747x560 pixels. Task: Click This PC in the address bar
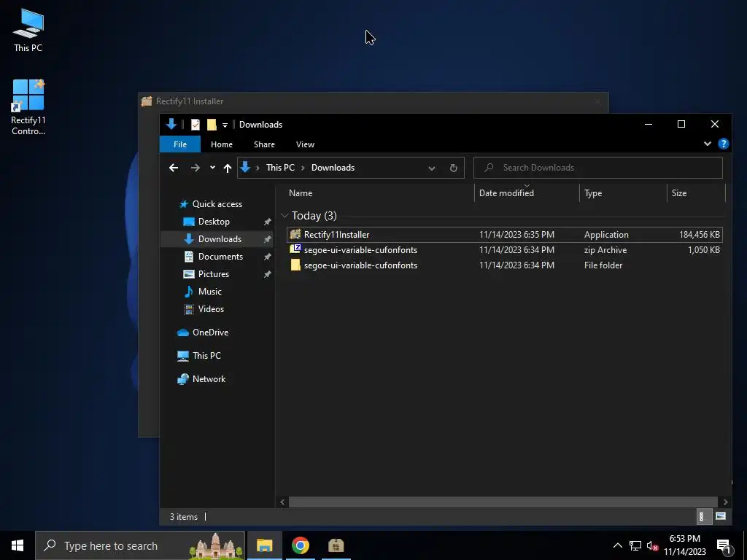(x=280, y=168)
